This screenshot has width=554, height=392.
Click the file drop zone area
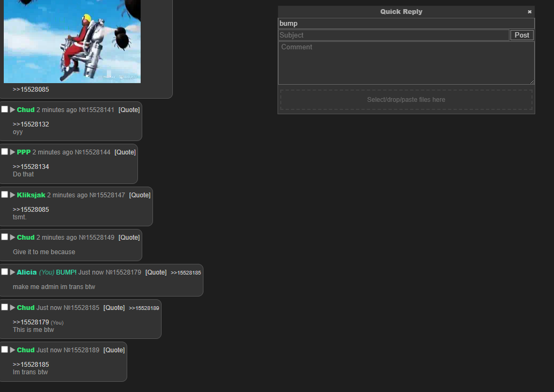406,100
